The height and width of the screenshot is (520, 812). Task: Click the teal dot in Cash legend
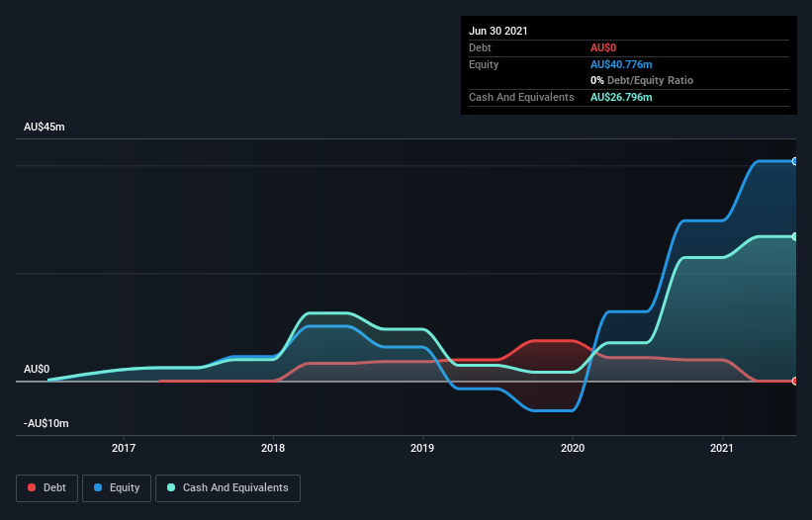(x=171, y=487)
